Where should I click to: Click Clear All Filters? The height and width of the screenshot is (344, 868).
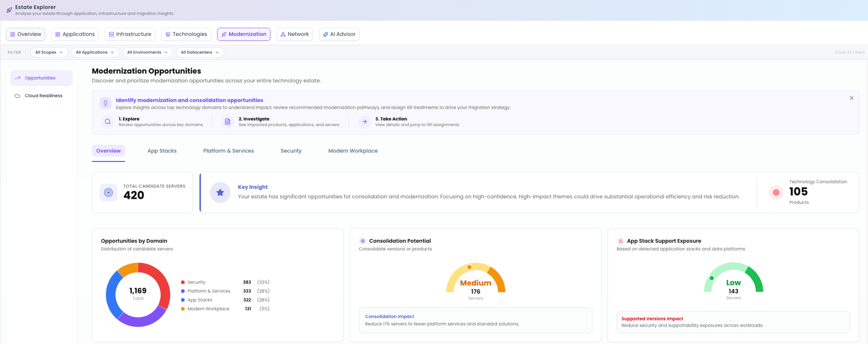850,53
